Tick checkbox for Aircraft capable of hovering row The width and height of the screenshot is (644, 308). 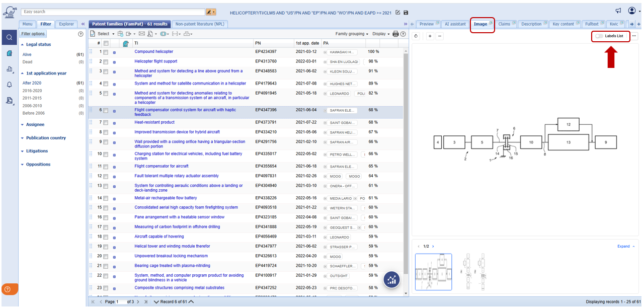click(x=106, y=237)
